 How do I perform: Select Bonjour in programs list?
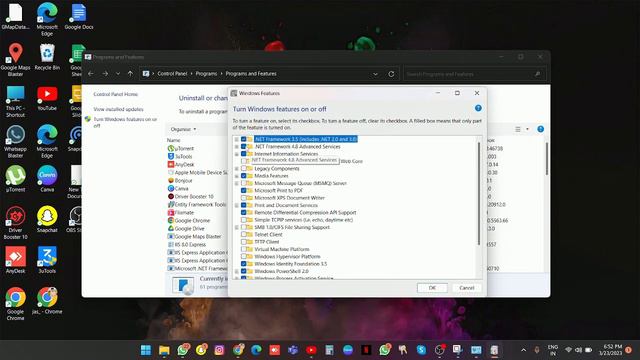point(184,180)
